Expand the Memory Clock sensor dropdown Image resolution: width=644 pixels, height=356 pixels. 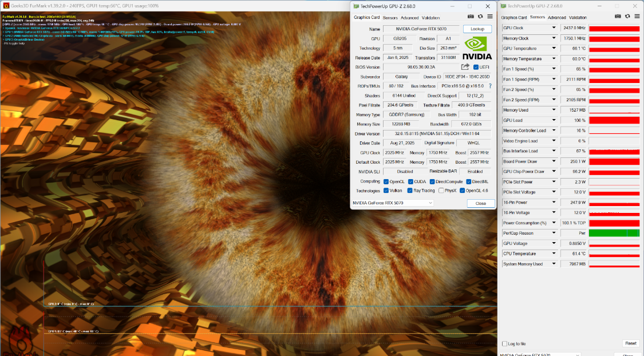click(x=554, y=38)
